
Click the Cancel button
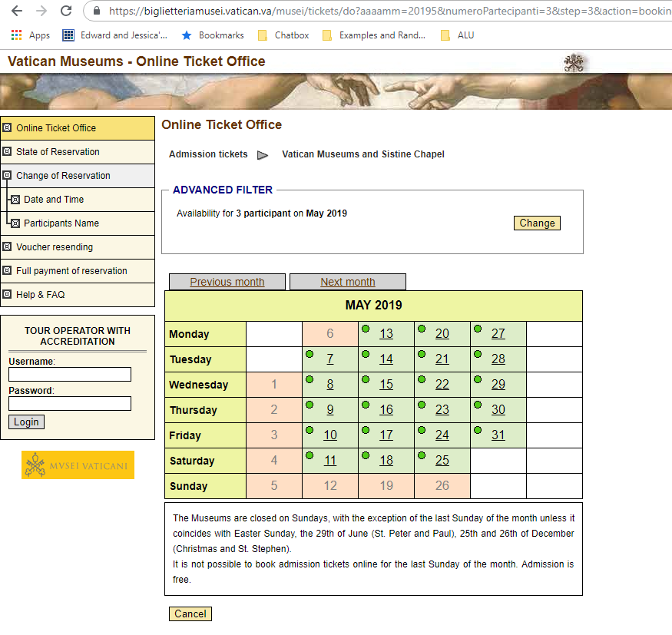pos(190,614)
